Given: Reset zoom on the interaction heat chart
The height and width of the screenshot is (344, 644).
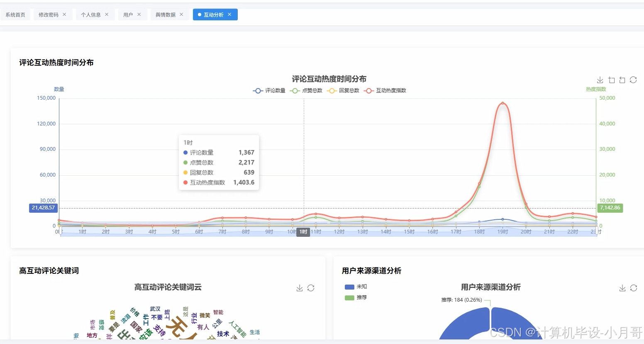Looking at the screenshot, I should pos(622,80).
